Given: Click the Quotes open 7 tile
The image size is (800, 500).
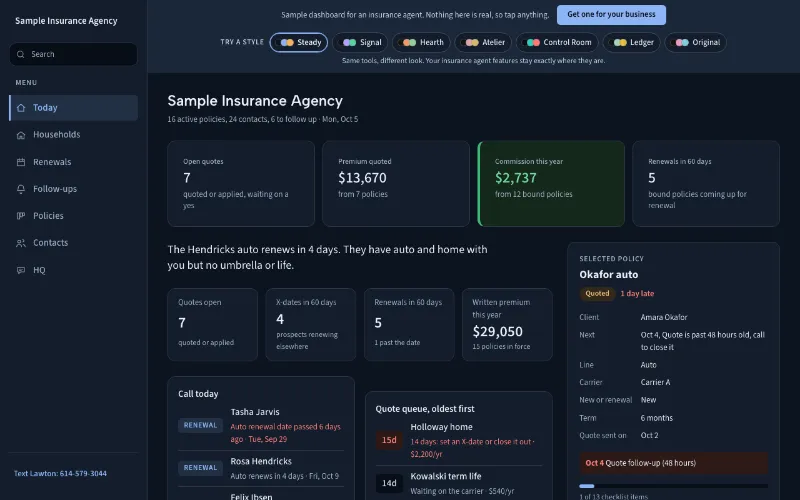Looking at the screenshot, I should [213, 324].
